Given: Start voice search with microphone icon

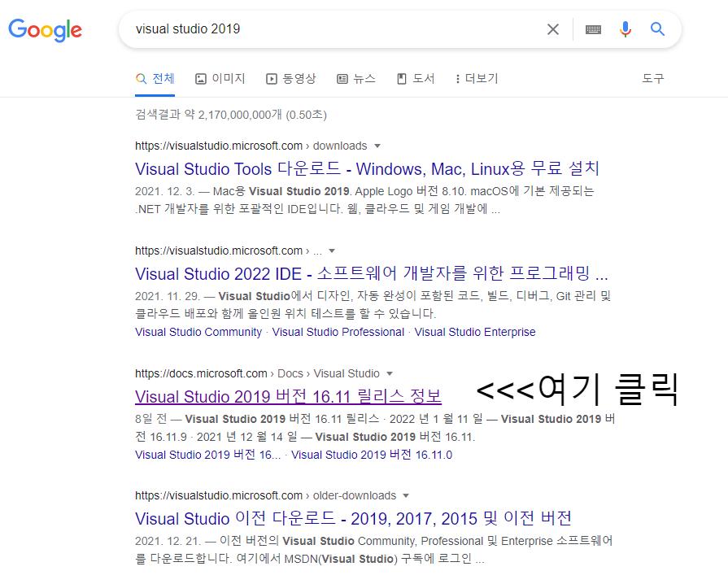Looking at the screenshot, I should click(625, 29).
